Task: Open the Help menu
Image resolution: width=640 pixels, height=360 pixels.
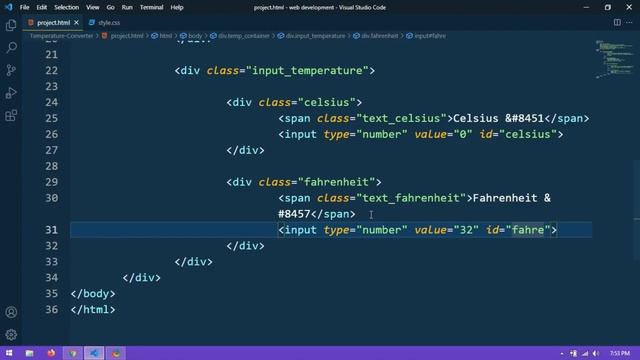Action: click(177, 7)
